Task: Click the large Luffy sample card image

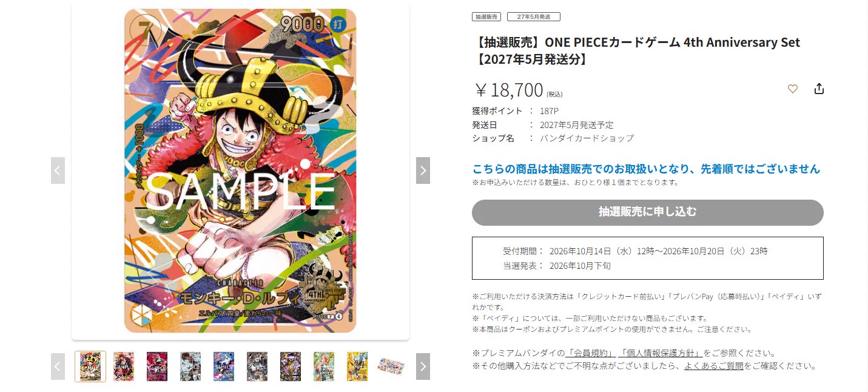Action: click(x=240, y=171)
